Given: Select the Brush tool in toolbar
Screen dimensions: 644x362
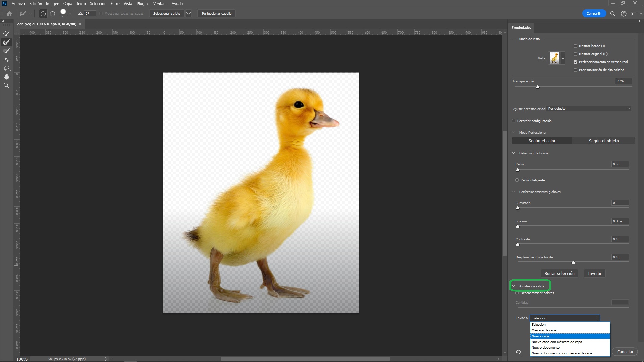Looking at the screenshot, I should [x=6, y=51].
